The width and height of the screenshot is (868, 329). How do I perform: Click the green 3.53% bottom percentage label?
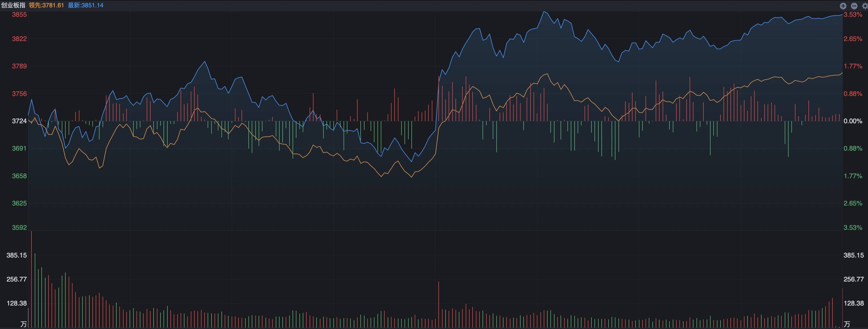[853, 227]
